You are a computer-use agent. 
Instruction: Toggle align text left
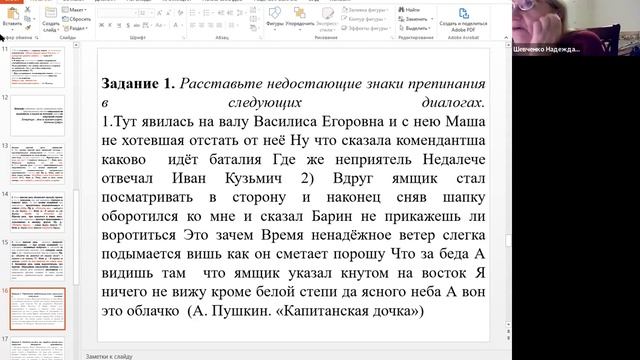tap(193, 25)
